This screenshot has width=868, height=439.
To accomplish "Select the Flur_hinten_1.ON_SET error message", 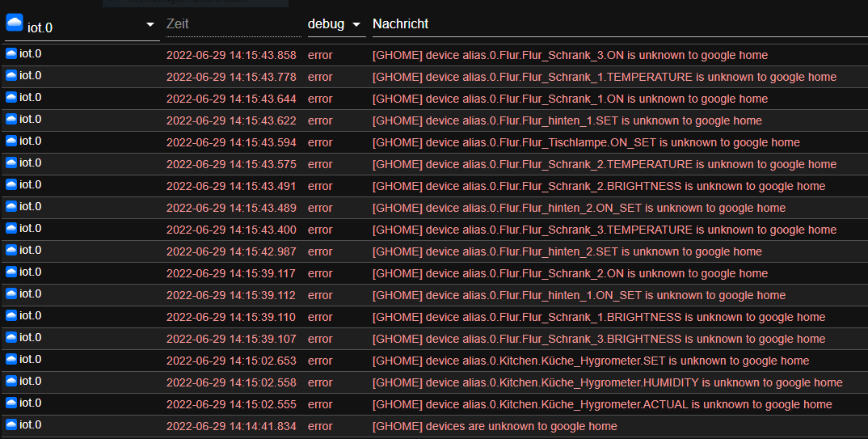I will click(x=579, y=296).
